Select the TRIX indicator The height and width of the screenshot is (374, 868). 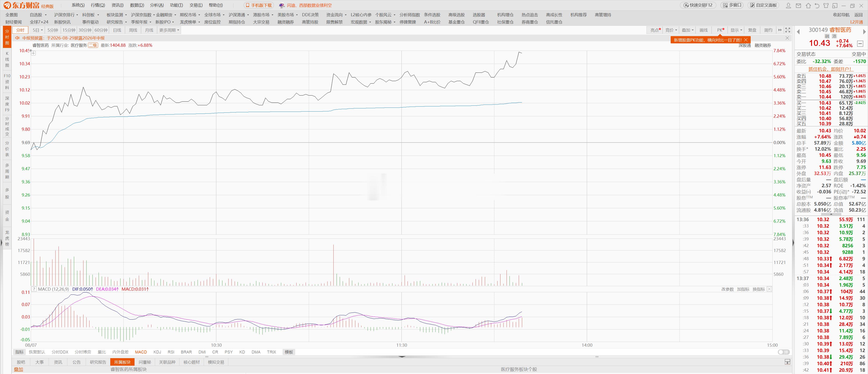pos(271,352)
